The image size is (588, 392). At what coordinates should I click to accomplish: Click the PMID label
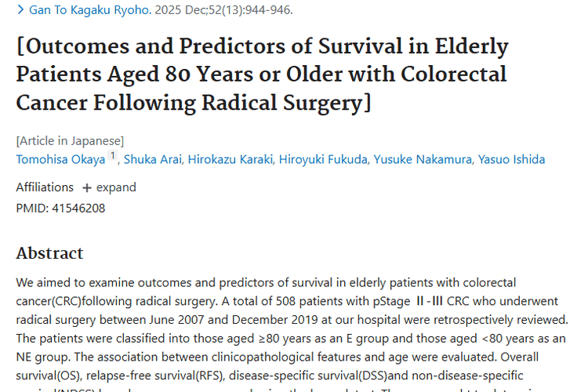pyautogui.click(x=31, y=208)
